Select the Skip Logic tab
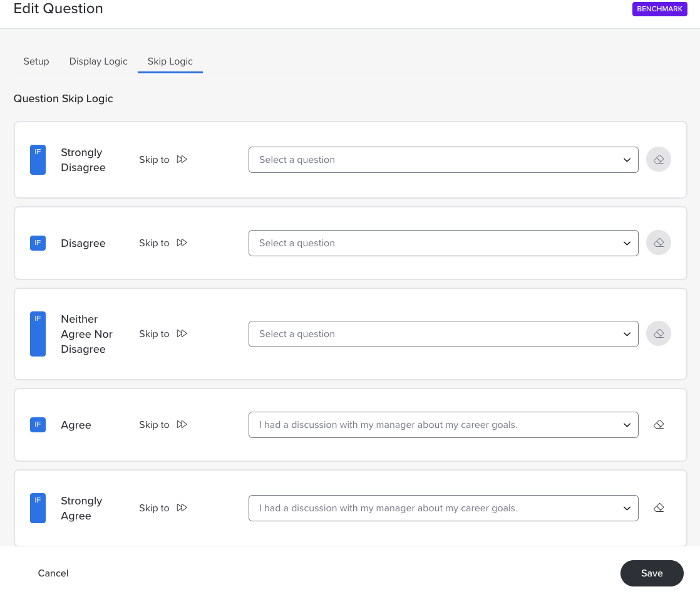700x594 pixels. click(170, 61)
